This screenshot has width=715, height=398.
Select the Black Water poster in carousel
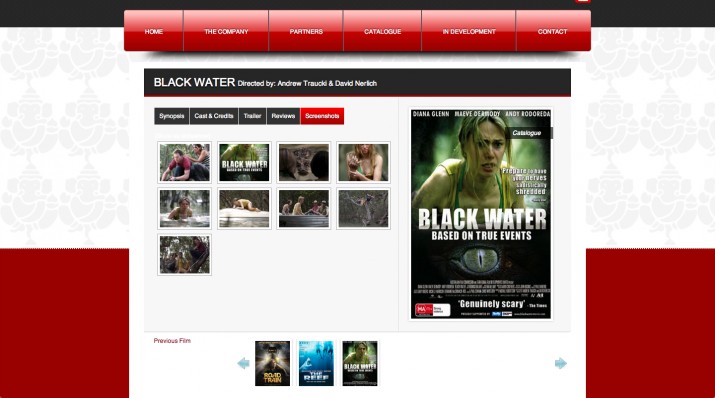360,363
